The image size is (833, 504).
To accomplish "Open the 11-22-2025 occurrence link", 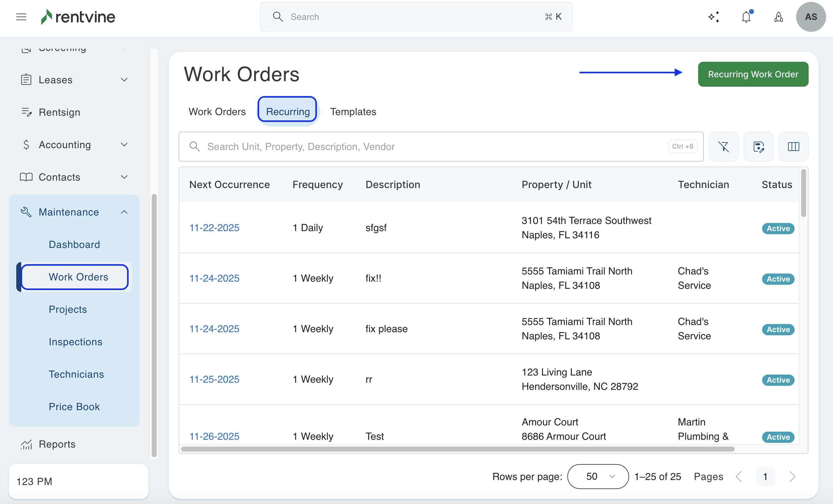I will (x=214, y=228).
